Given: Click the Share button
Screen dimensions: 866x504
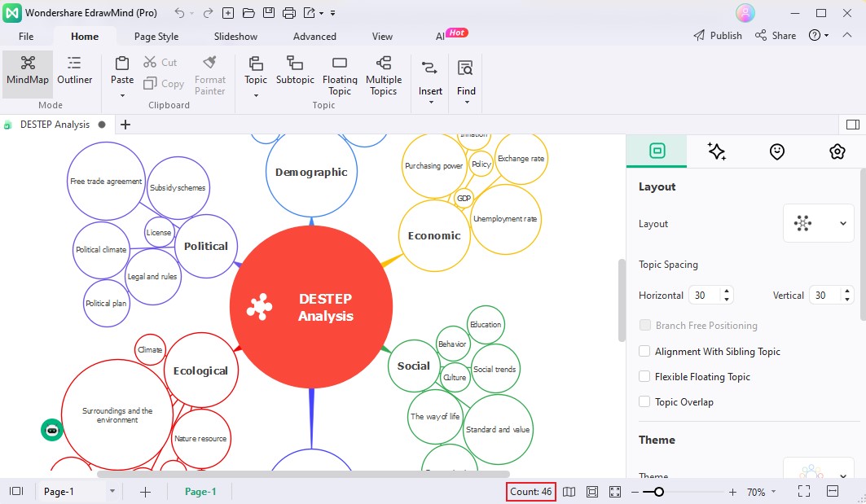Looking at the screenshot, I should coord(776,35).
